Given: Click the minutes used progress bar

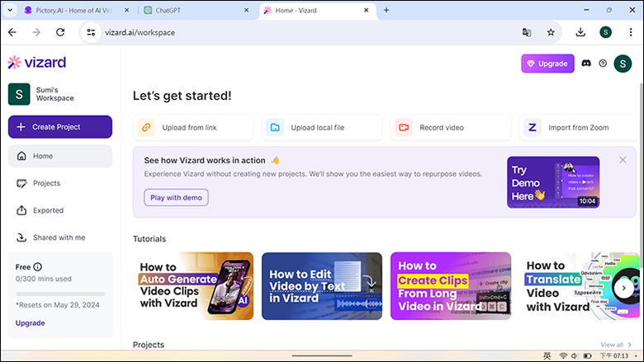Looking at the screenshot, I should pos(60,294).
